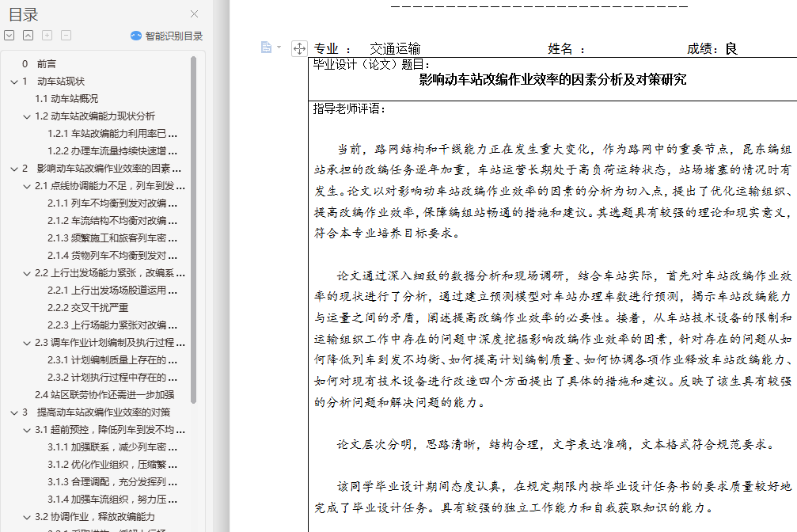Click the minus level icon in outline toolbar
This screenshot has width=797, height=532.
pyautogui.click(x=66, y=35)
